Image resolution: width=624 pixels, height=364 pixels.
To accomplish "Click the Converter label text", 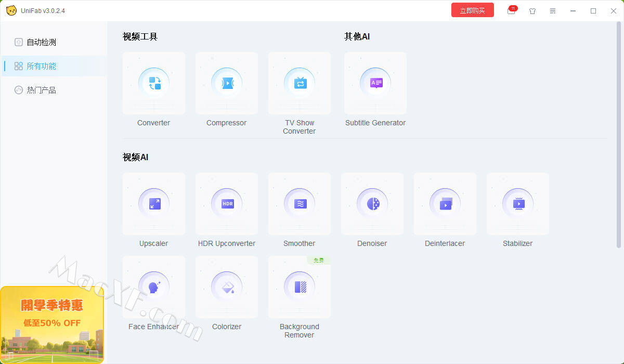I will [154, 123].
